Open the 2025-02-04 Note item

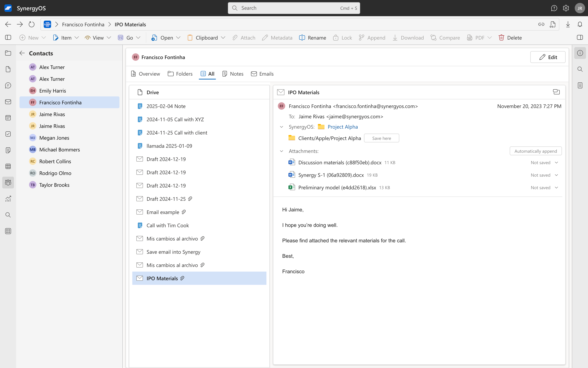[199, 106]
